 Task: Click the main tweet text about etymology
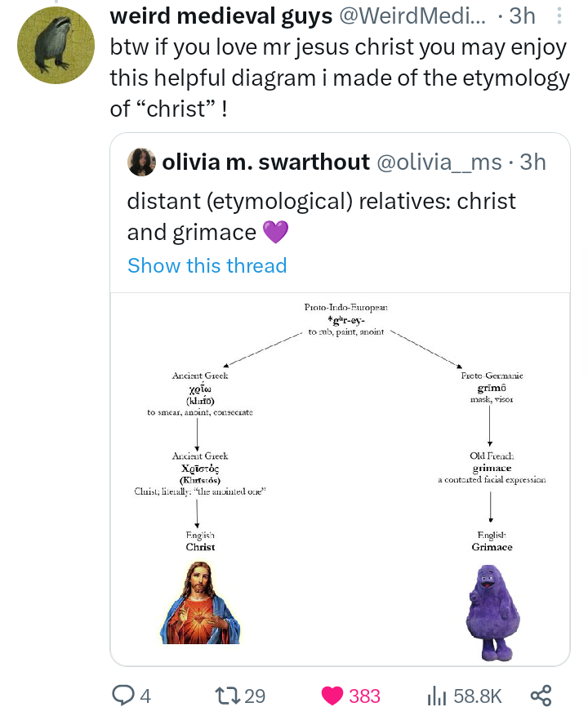339,78
